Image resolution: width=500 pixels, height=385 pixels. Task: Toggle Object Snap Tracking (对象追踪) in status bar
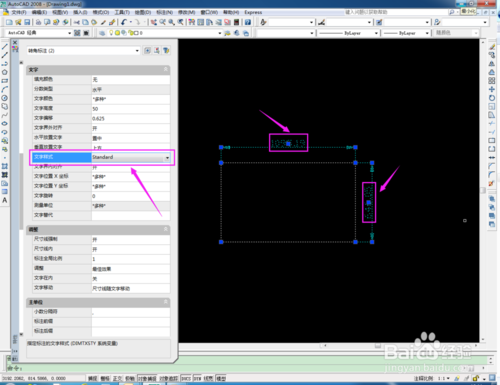pyautogui.click(x=169, y=378)
